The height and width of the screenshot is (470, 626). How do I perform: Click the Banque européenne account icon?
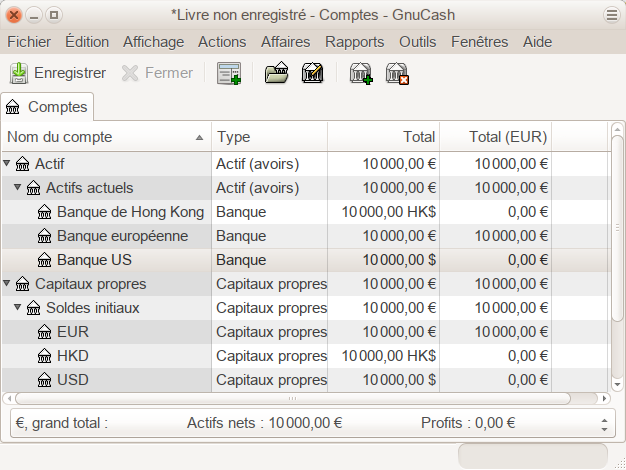(45, 236)
